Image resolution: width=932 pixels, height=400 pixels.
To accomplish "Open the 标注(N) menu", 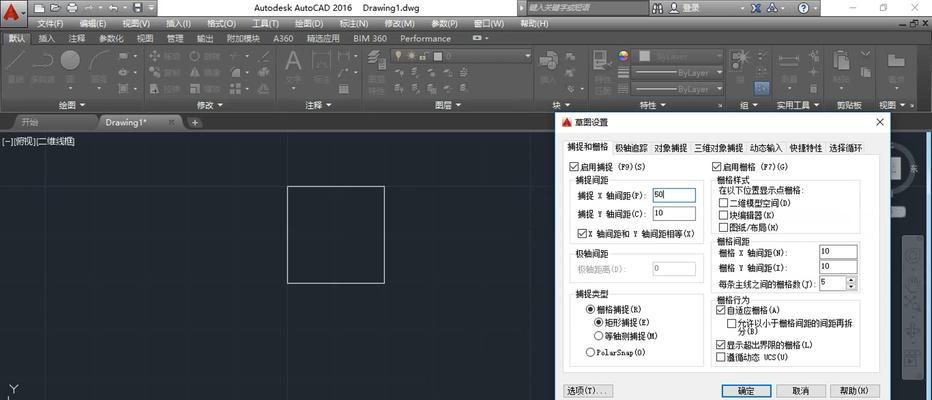I will [x=354, y=24].
